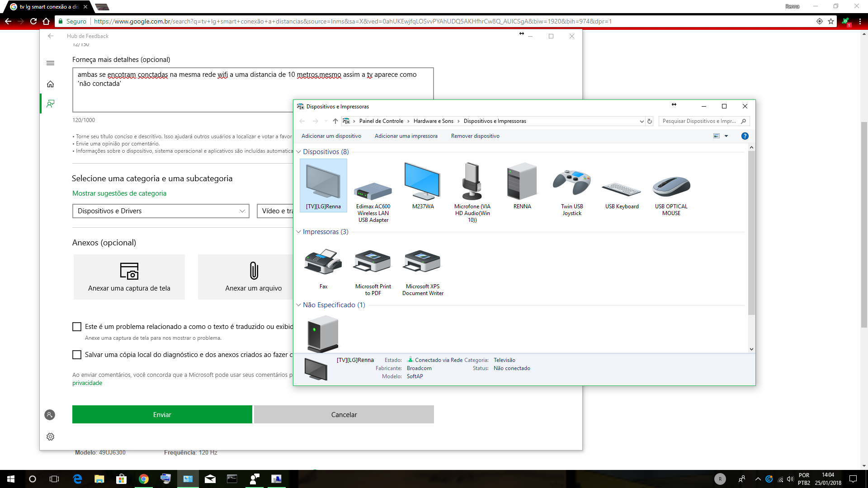Select the RENNA computer device
868x488 pixels.
pyautogui.click(x=522, y=186)
